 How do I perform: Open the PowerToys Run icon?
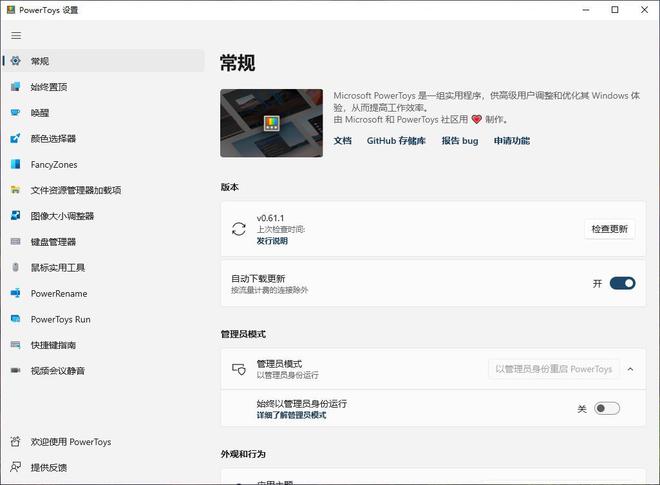[16, 319]
